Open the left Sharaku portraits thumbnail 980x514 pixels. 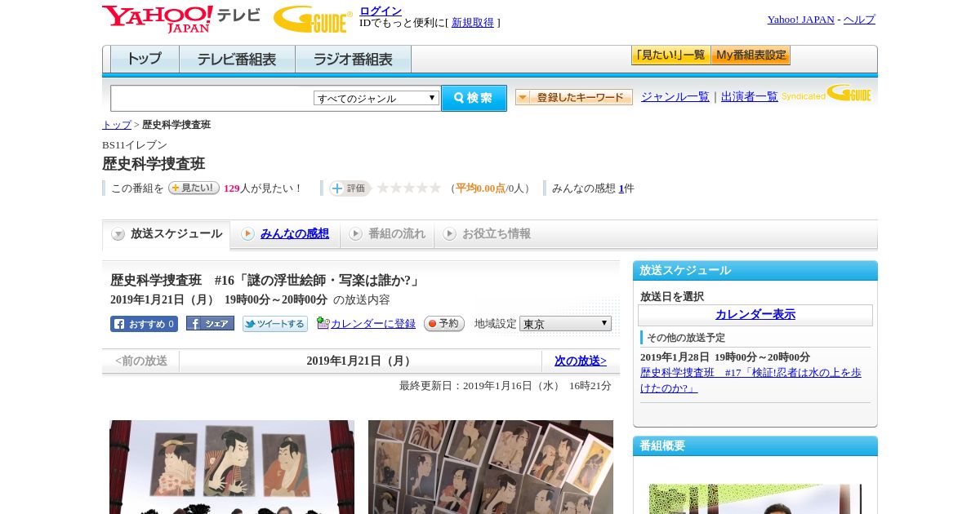(232, 467)
